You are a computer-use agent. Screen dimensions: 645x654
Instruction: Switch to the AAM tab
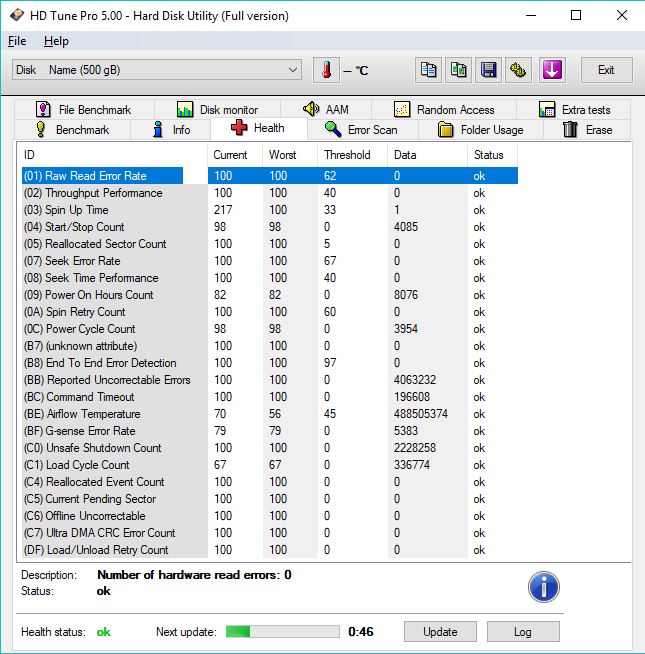click(x=326, y=110)
